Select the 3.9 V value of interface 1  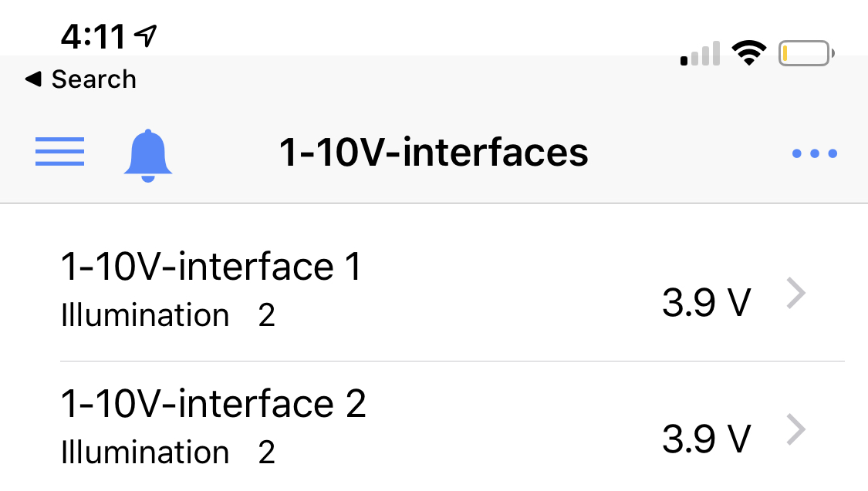click(706, 303)
